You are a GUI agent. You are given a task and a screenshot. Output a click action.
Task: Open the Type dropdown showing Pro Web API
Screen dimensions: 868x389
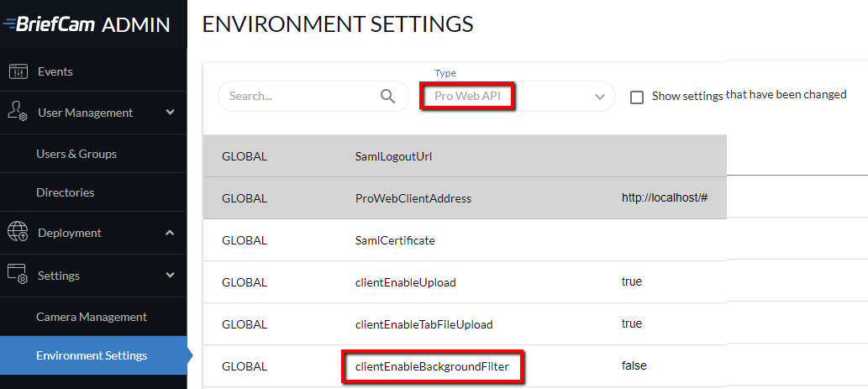click(518, 97)
